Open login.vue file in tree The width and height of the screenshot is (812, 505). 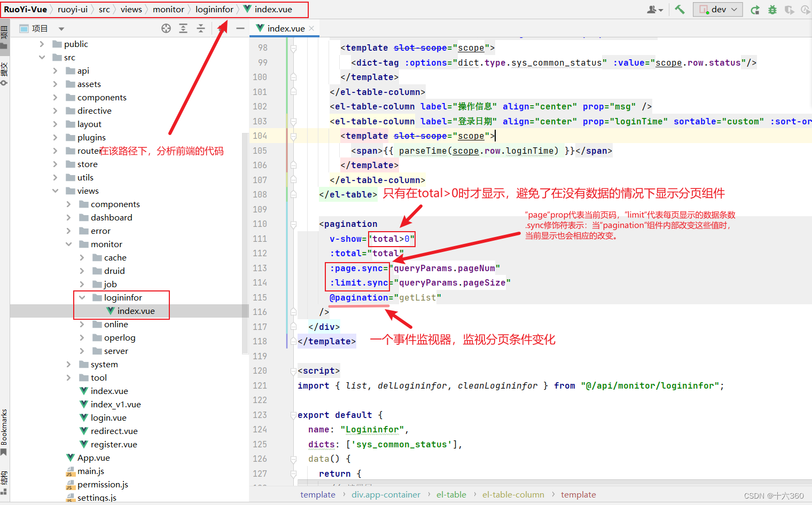(x=108, y=417)
